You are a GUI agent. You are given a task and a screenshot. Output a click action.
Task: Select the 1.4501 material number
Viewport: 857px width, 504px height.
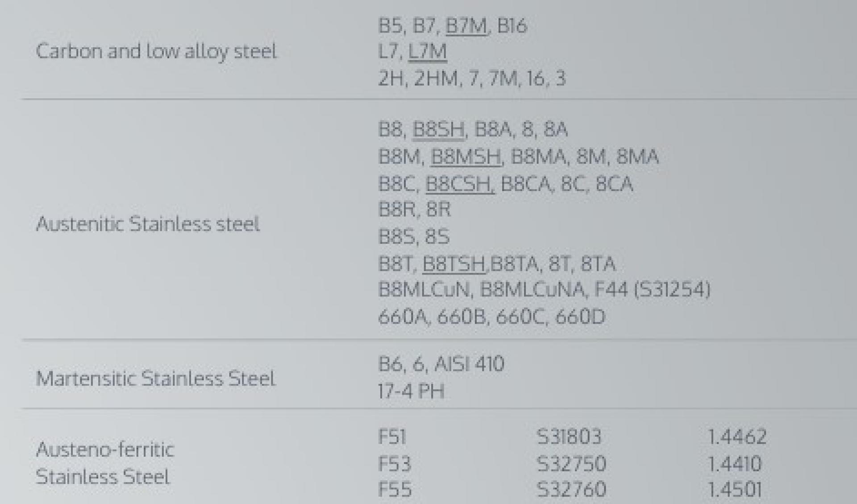(735, 489)
